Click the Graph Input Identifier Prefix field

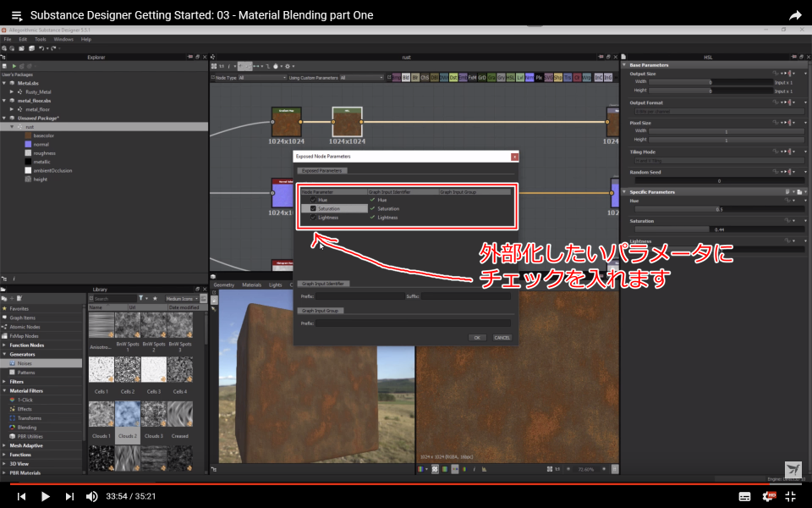360,296
